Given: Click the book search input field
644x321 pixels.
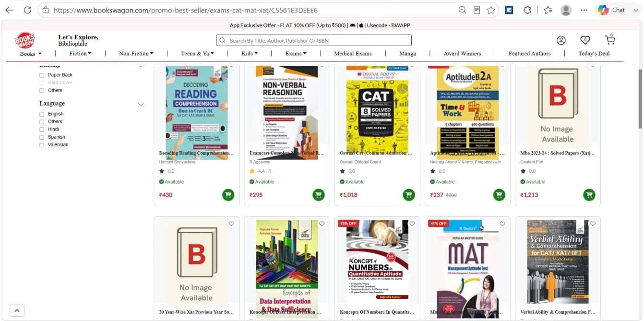Looking at the screenshot, I should (x=314, y=40).
